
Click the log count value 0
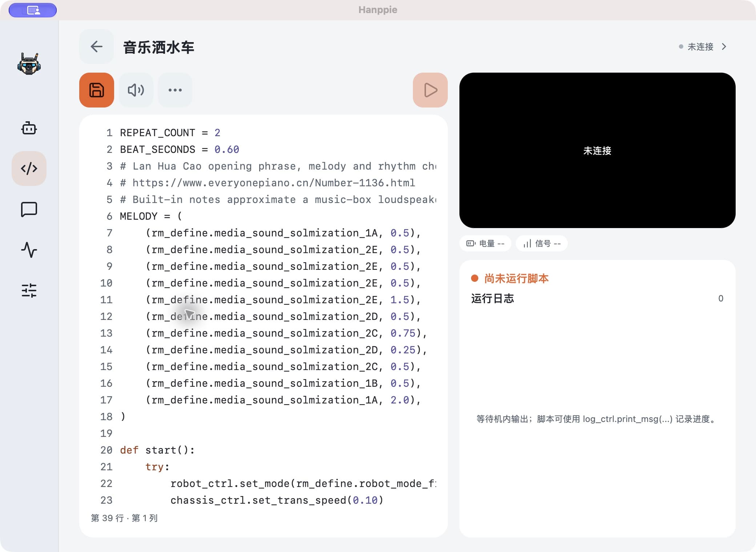721,299
